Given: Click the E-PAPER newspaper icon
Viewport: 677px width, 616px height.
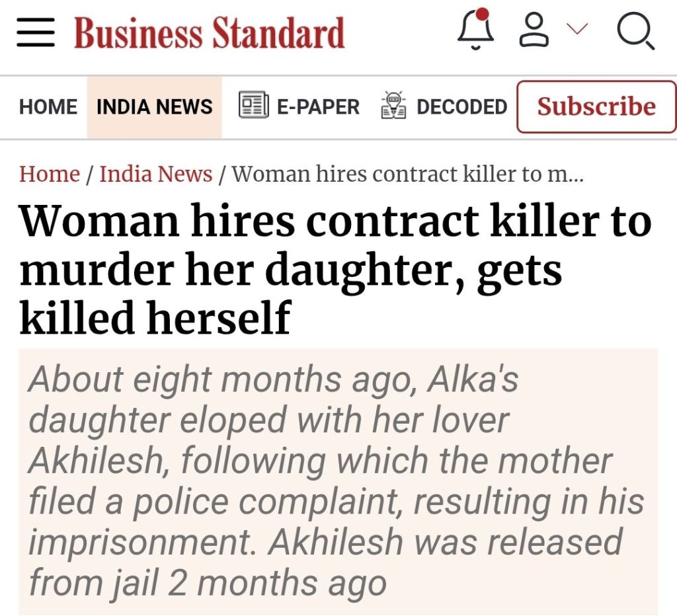Looking at the screenshot, I should pyautogui.click(x=253, y=106).
